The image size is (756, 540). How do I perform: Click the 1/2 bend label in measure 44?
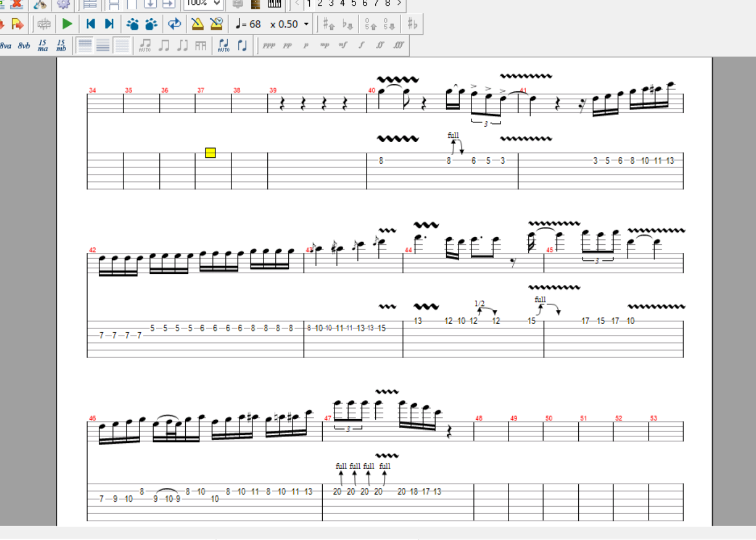pyautogui.click(x=479, y=304)
